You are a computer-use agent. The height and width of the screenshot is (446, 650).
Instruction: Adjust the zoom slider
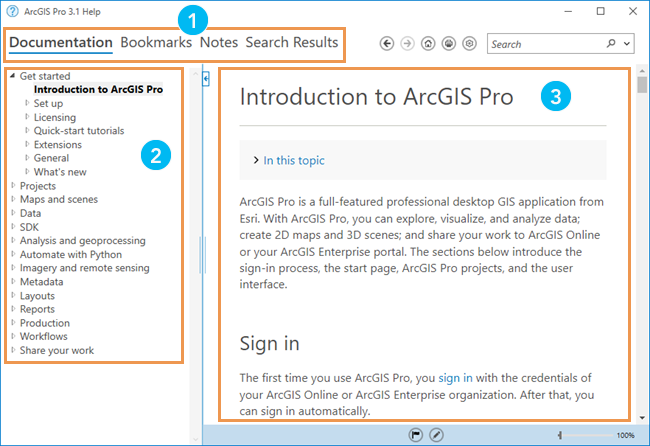[x=562, y=435]
